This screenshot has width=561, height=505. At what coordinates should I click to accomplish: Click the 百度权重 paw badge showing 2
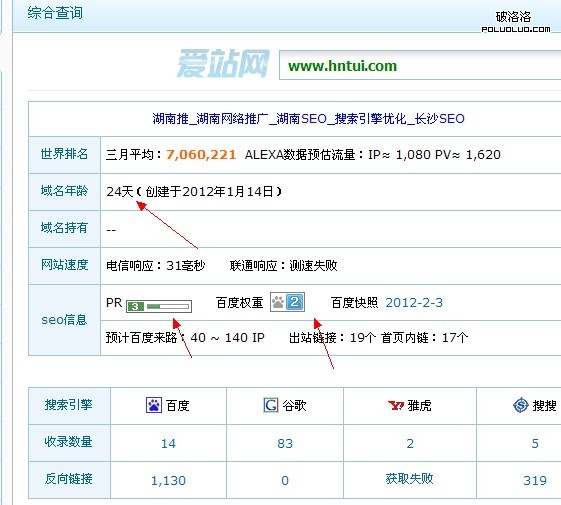pos(287,302)
